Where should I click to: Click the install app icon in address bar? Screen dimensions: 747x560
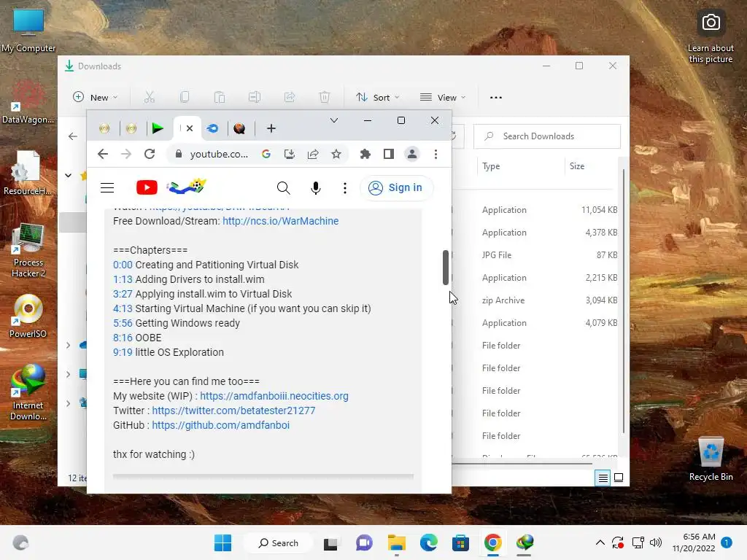[289, 154]
